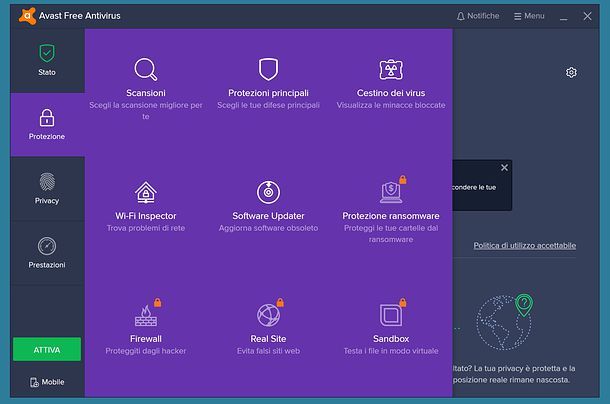Open the hamburger Menu
610x404 pixels.
[x=529, y=16]
